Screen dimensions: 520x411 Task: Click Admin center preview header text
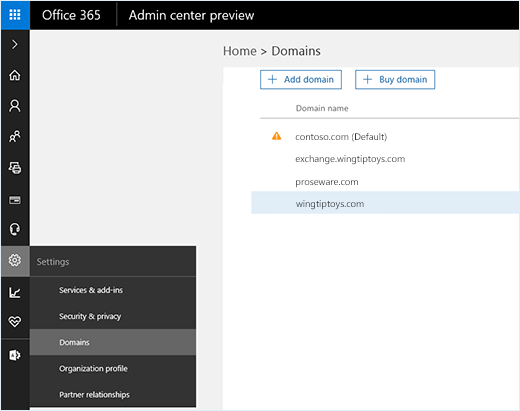[x=192, y=15]
